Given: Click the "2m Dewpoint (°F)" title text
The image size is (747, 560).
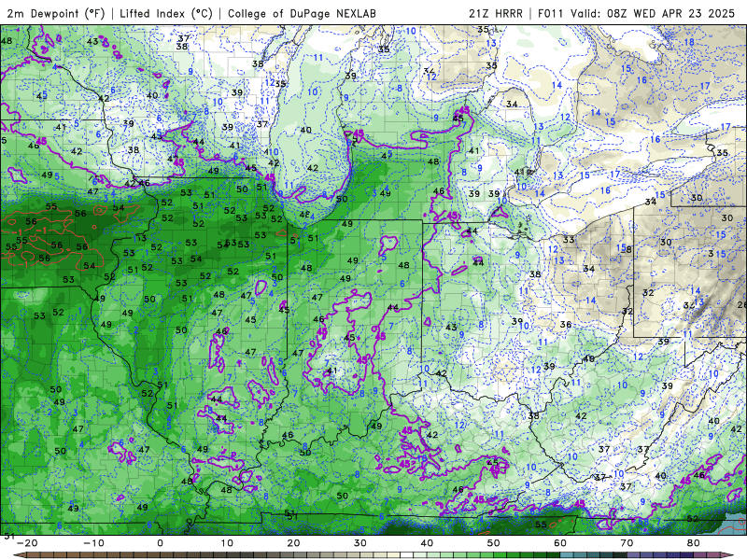Looking at the screenshot, I should [x=56, y=13].
